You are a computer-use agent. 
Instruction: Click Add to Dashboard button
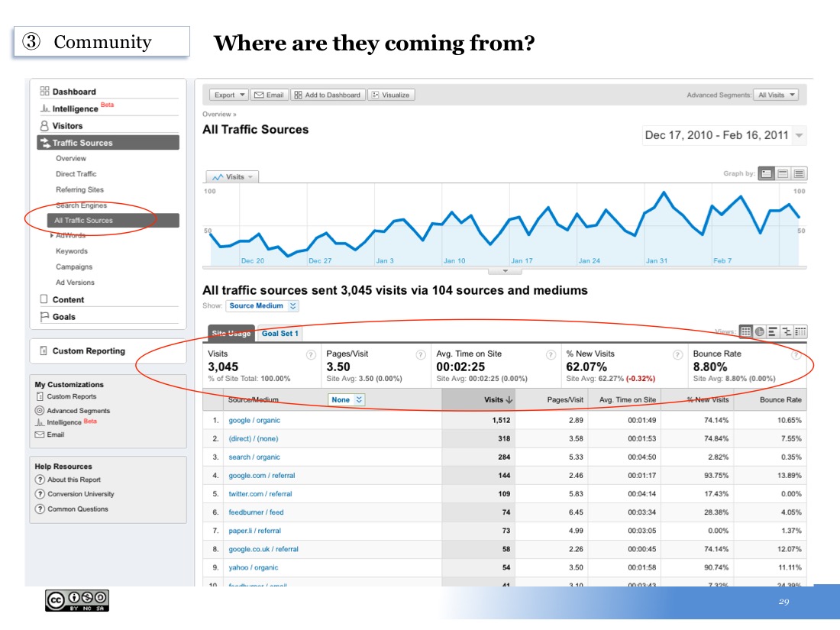tap(328, 95)
